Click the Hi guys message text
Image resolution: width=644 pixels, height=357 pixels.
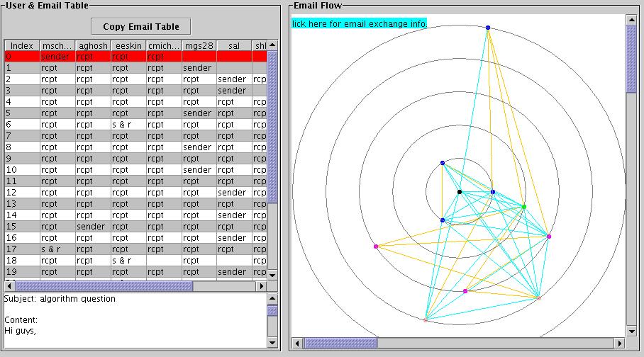20,331
